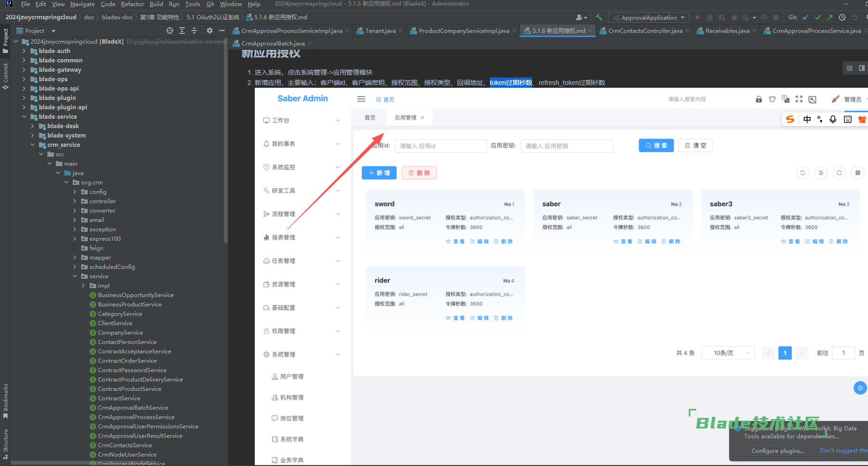Collapse all in Project panel
The width and height of the screenshot is (868, 466).
pyautogui.click(x=194, y=31)
